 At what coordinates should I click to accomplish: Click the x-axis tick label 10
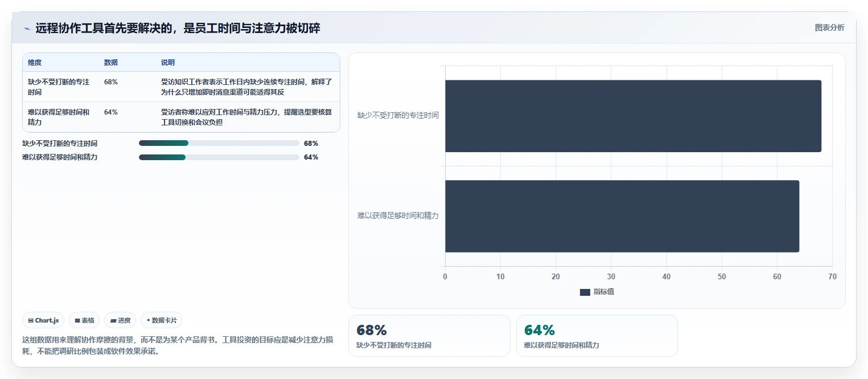click(500, 276)
